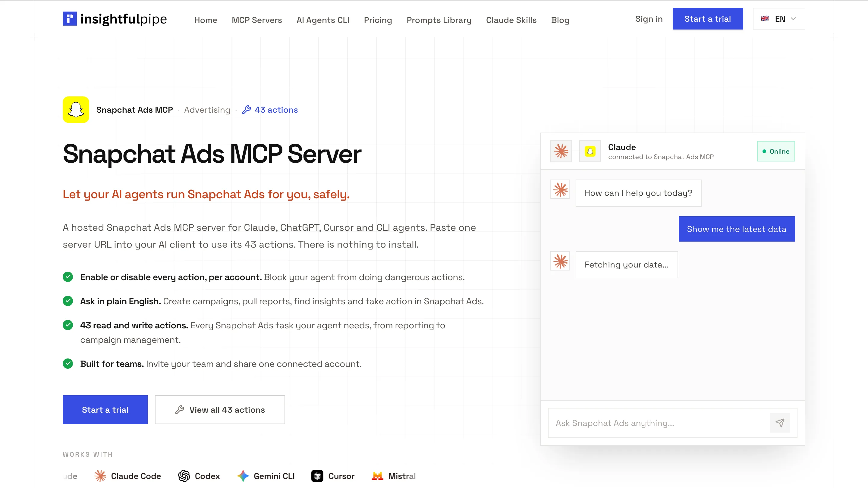This screenshot has width=868, height=488.
Task: Click 'Snapchat Ads MCP Server' heading
Action: pos(212,154)
